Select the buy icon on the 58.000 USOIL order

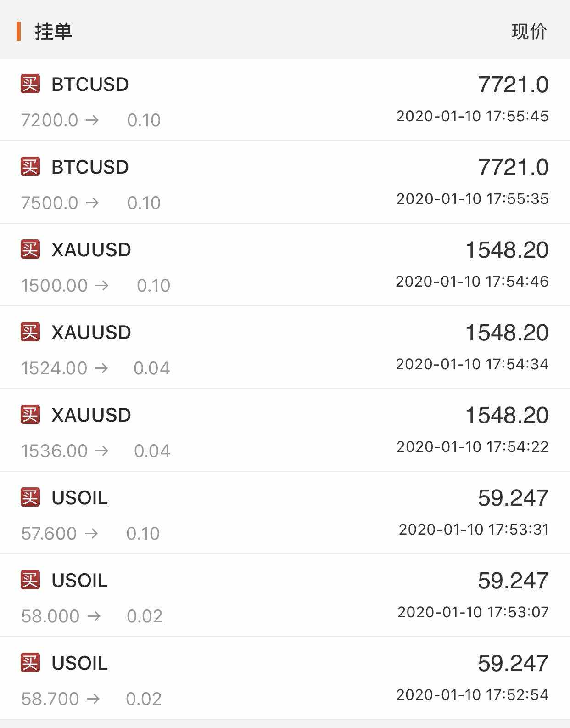coord(30,580)
